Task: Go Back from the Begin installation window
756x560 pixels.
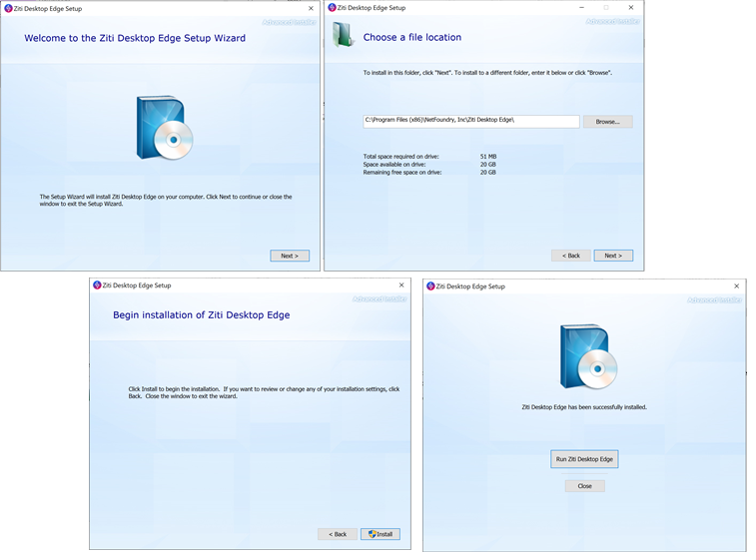Action: [x=338, y=534]
